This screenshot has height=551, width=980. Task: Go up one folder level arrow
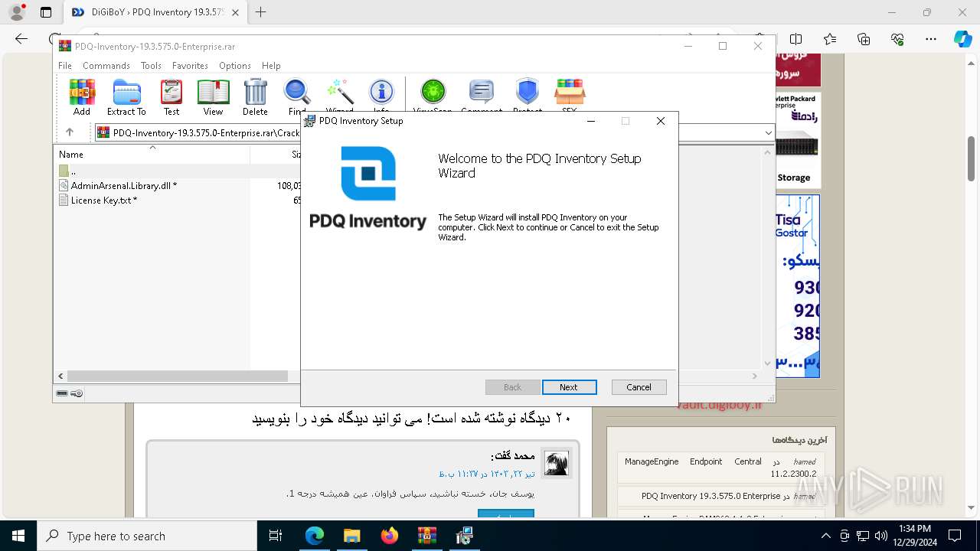(x=70, y=132)
